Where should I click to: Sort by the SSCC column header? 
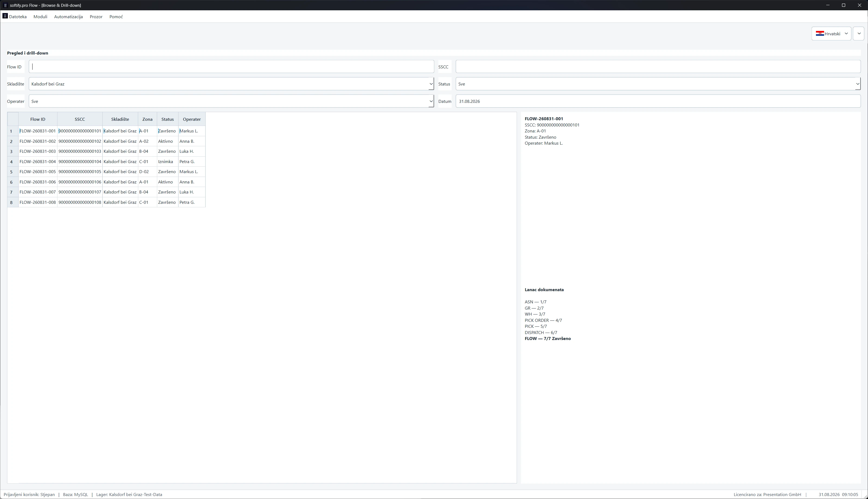[x=80, y=119]
